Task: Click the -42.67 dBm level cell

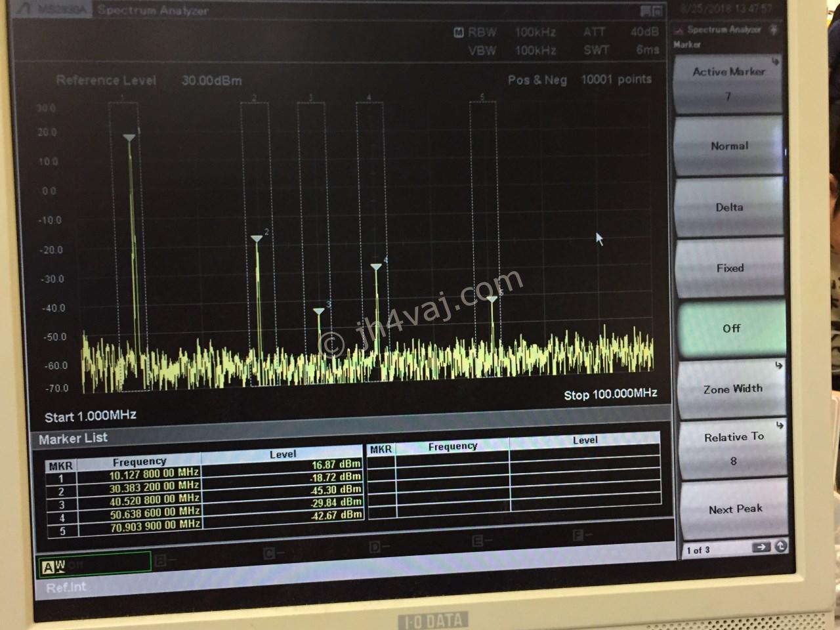Action: [x=335, y=515]
